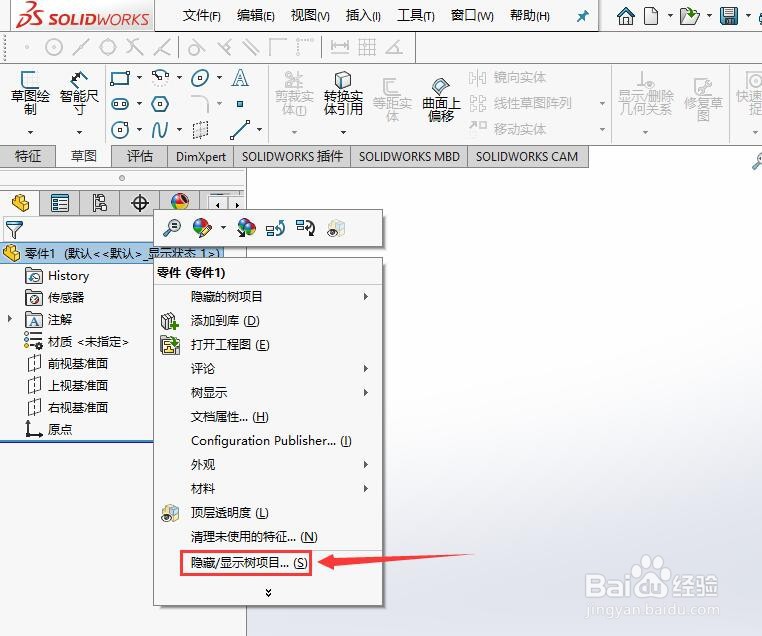Expand the 草图绘制 dropdown arrow
This screenshot has height=636, width=762.
click(30, 132)
